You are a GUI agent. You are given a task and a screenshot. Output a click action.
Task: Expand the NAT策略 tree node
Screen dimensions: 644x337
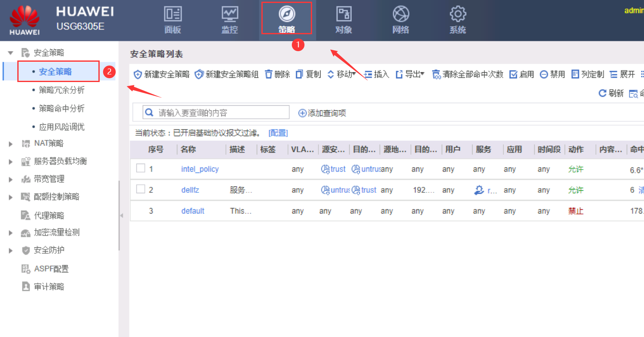pos(11,144)
